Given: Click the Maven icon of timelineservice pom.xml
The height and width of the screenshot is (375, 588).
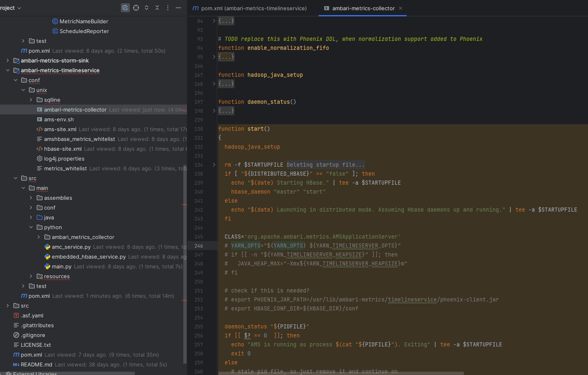Looking at the screenshot, I should point(24,296).
